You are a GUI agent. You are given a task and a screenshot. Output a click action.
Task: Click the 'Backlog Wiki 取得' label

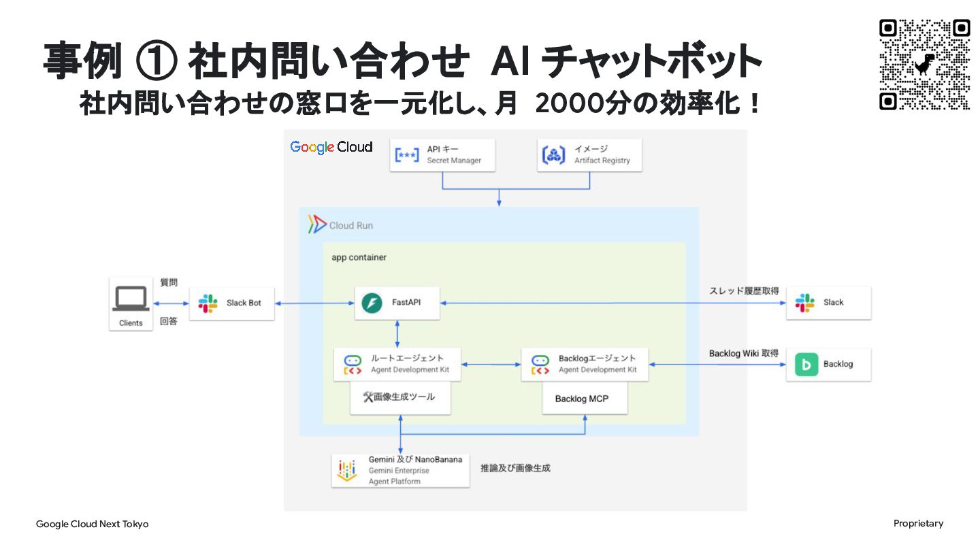(x=744, y=353)
